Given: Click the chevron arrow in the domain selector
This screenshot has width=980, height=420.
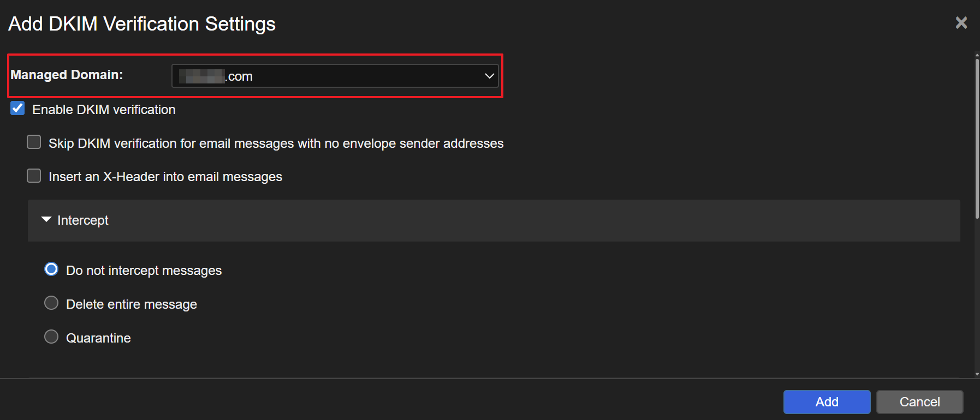Looking at the screenshot, I should coord(489,76).
